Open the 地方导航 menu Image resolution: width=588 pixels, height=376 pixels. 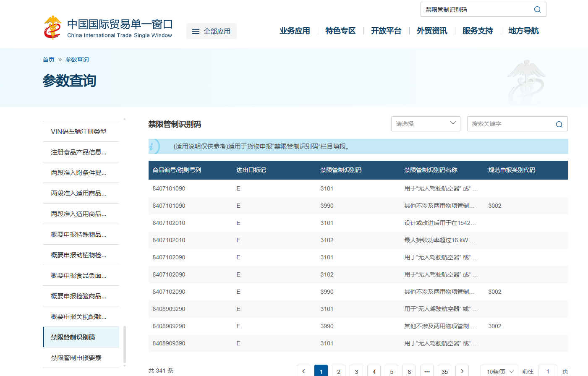point(523,31)
